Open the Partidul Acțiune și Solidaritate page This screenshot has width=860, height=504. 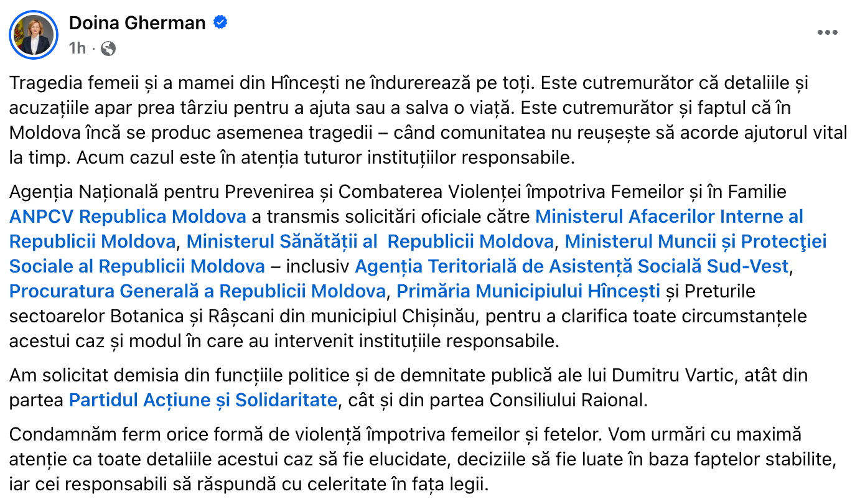203,399
